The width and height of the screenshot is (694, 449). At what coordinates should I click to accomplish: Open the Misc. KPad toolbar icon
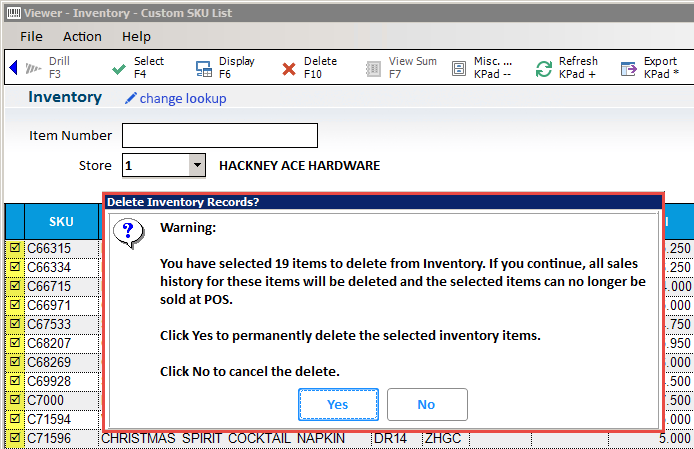point(459,68)
